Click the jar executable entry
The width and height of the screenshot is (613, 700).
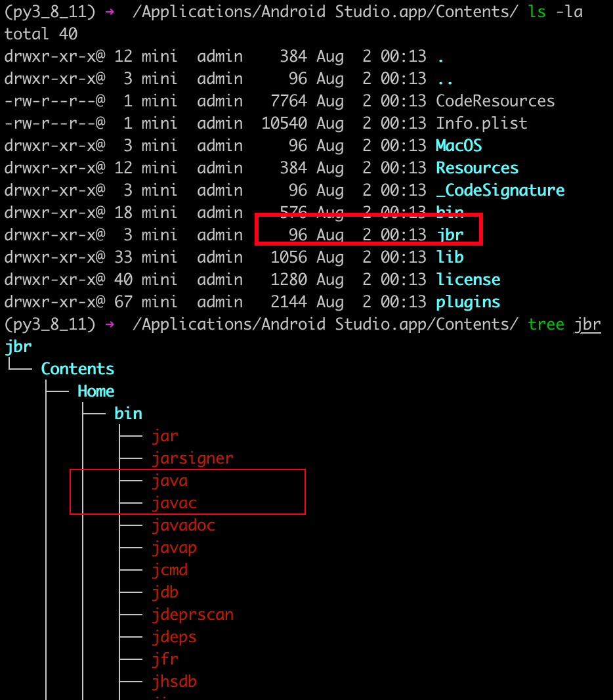[165, 436]
